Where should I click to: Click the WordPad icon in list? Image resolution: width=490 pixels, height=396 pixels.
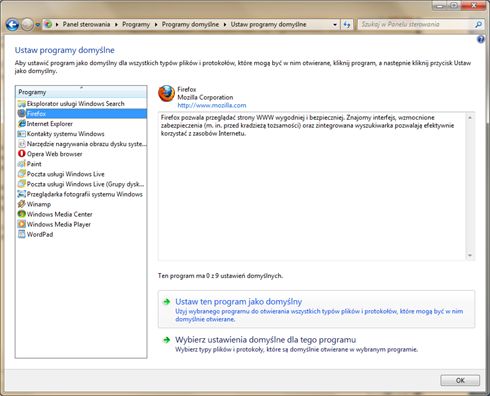click(22, 234)
